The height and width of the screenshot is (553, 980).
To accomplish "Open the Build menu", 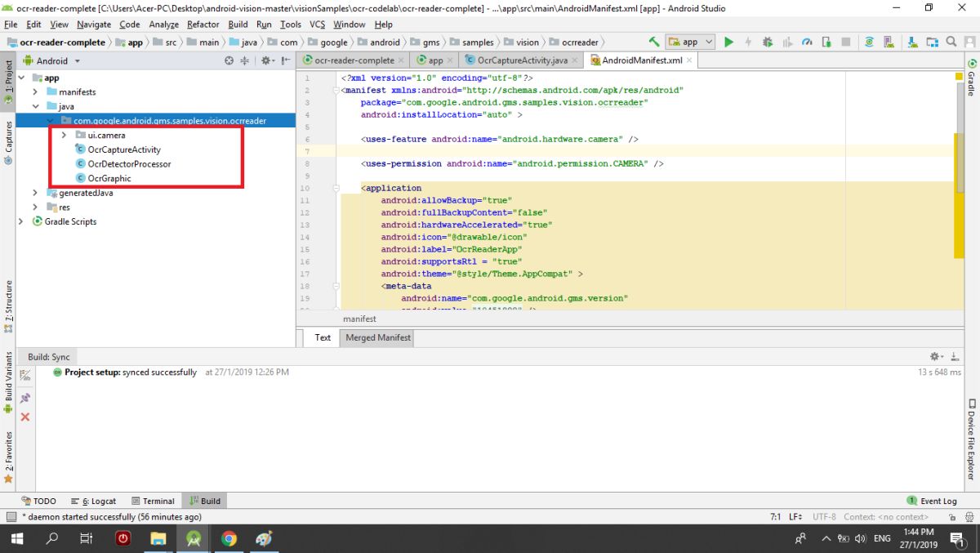I will [x=238, y=25].
